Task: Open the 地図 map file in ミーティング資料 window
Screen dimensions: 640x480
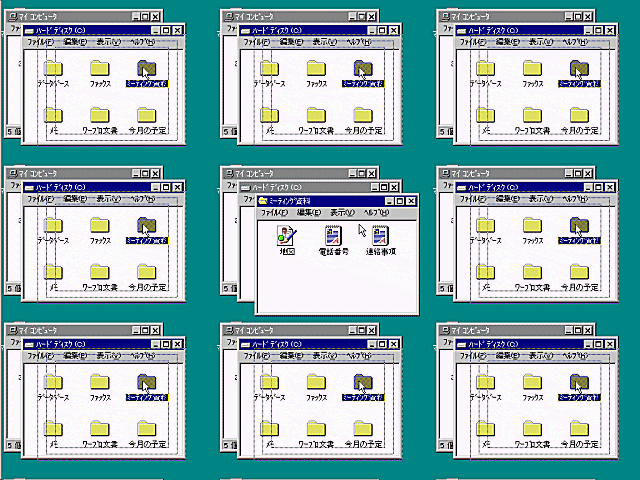Action: (287, 235)
